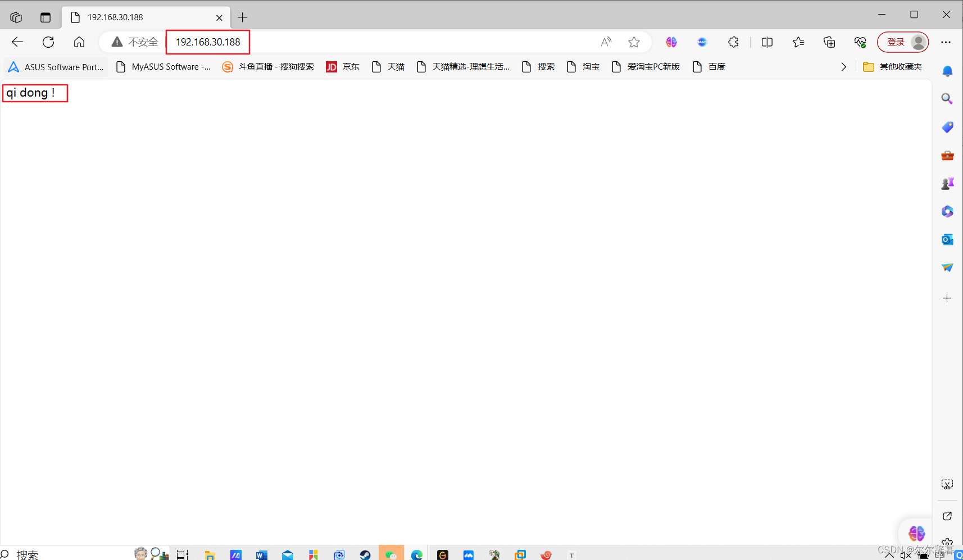Open the sidebar Games chess icon

(x=947, y=183)
